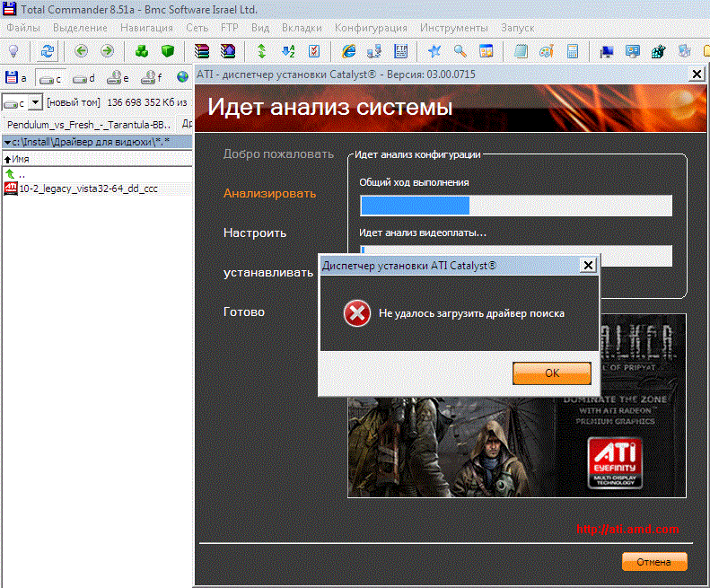Click the refresh panel toolbar icon
This screenshot has height=588, width=710.
[48, 51]
